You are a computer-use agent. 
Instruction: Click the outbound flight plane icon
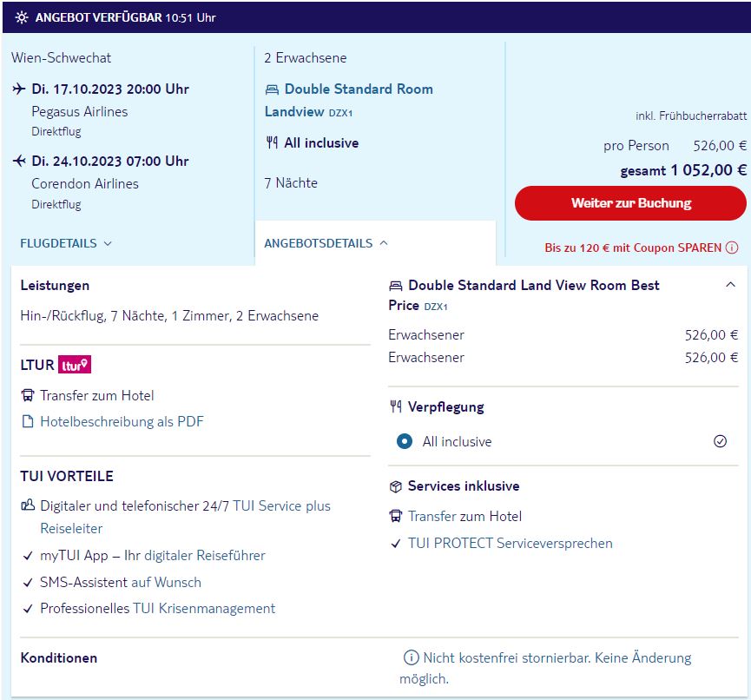tap(19, 89)
